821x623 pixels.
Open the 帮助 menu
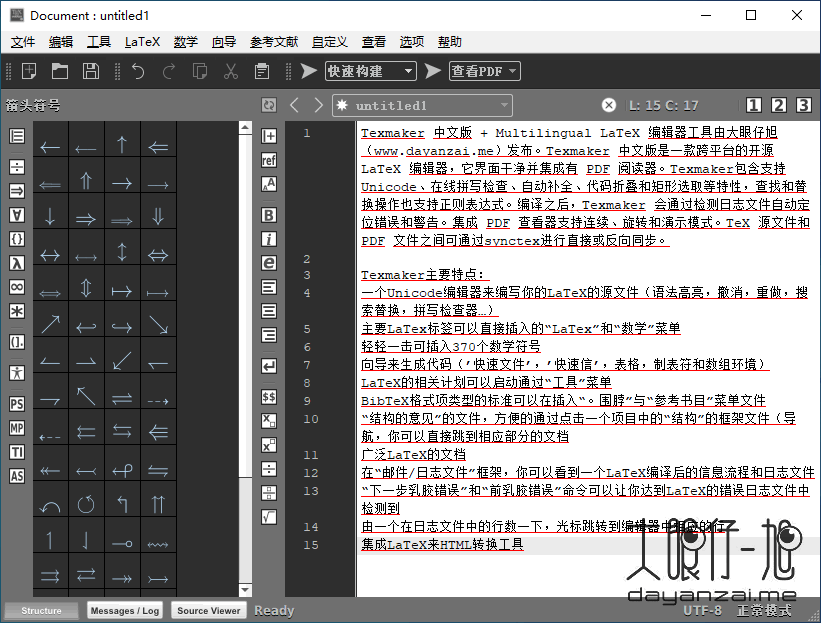click(x=450, y=42)
